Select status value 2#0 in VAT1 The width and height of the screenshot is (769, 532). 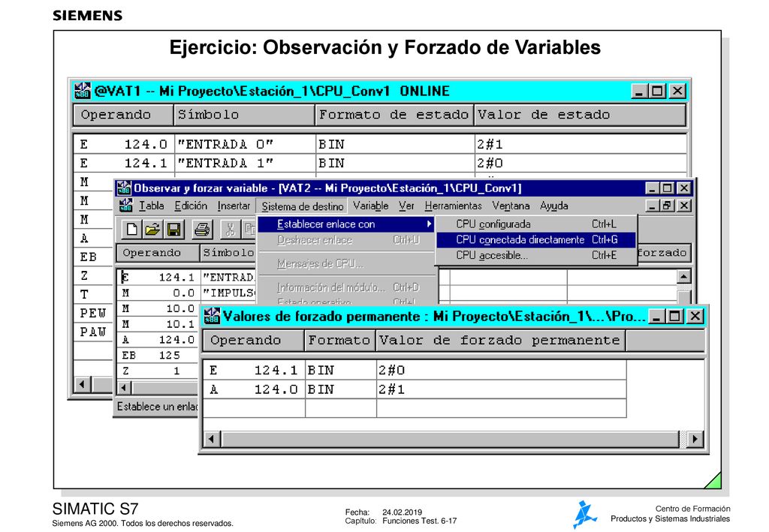point(581,163)
